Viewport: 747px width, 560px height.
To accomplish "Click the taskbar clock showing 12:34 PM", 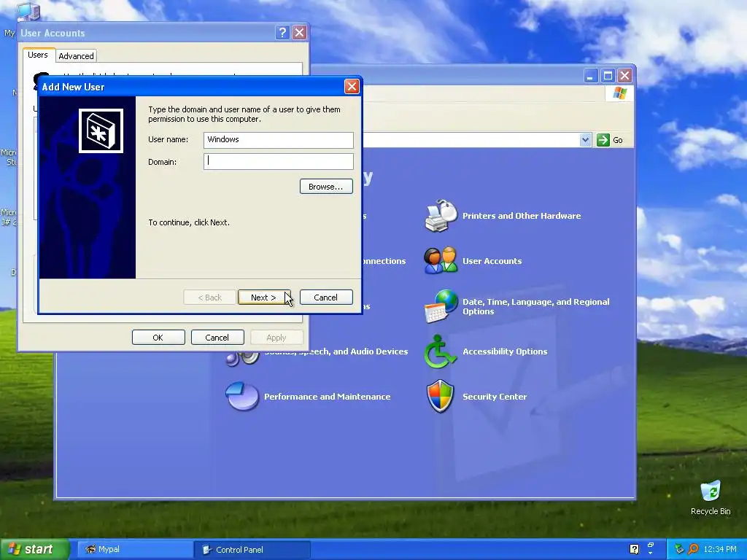I will 720,550.
